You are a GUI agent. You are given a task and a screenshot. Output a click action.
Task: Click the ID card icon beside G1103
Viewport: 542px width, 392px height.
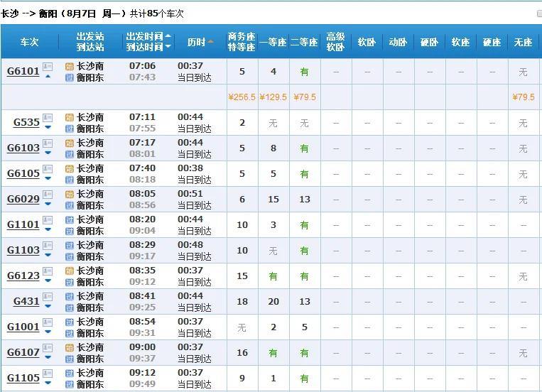[48, 246]
